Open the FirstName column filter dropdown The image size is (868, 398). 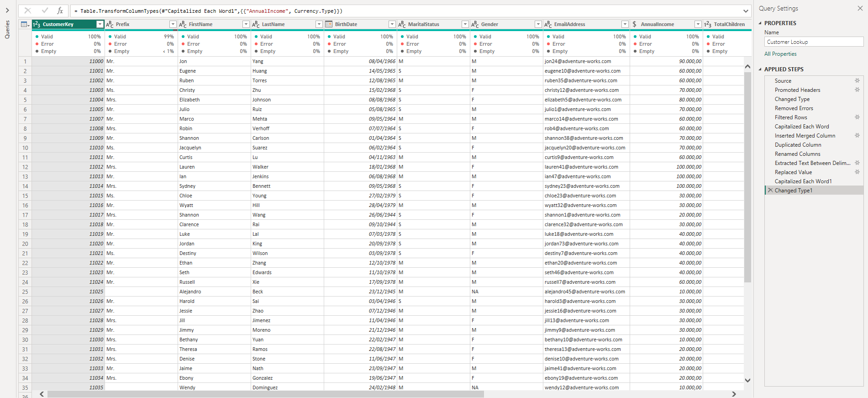[x=246, y=24]
